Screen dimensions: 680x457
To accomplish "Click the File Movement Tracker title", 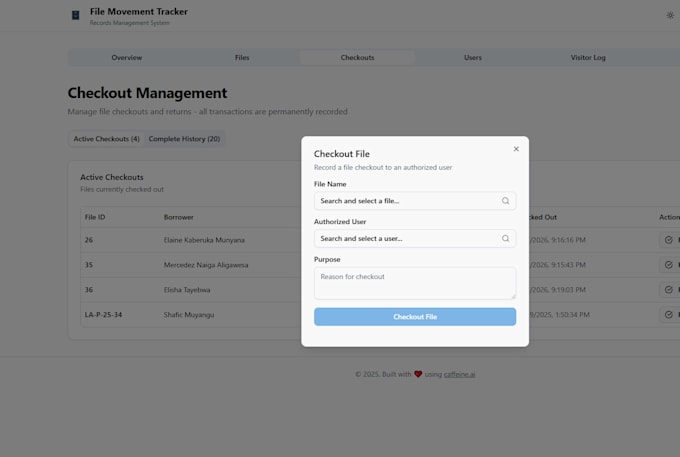I will (139, 12).
